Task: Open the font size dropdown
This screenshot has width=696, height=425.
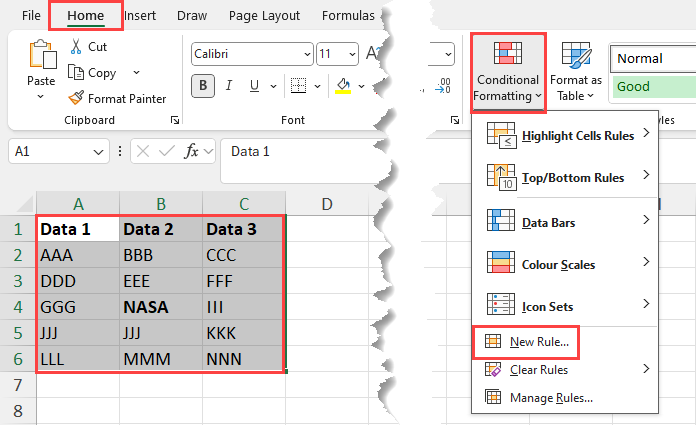Action: (x=351, y=54)
